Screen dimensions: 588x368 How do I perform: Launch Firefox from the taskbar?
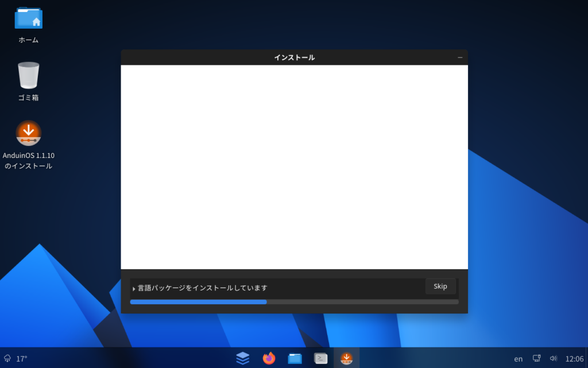coord(269,358)
